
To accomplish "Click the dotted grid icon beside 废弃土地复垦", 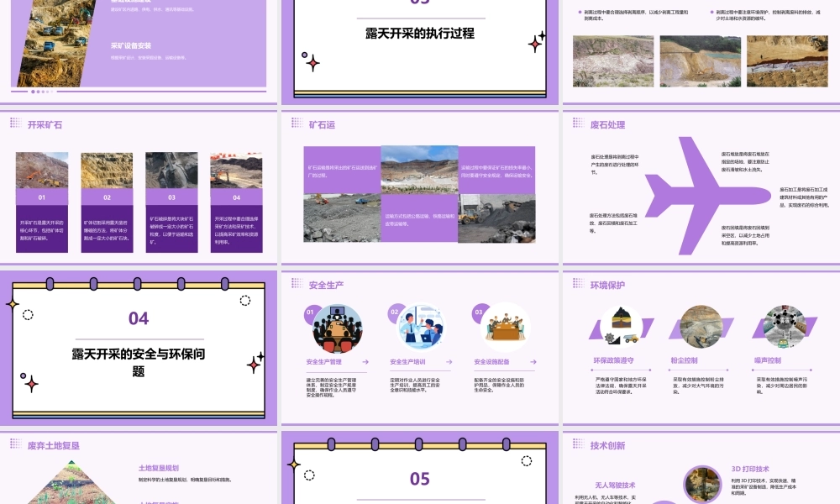I will tap(15, 444).
